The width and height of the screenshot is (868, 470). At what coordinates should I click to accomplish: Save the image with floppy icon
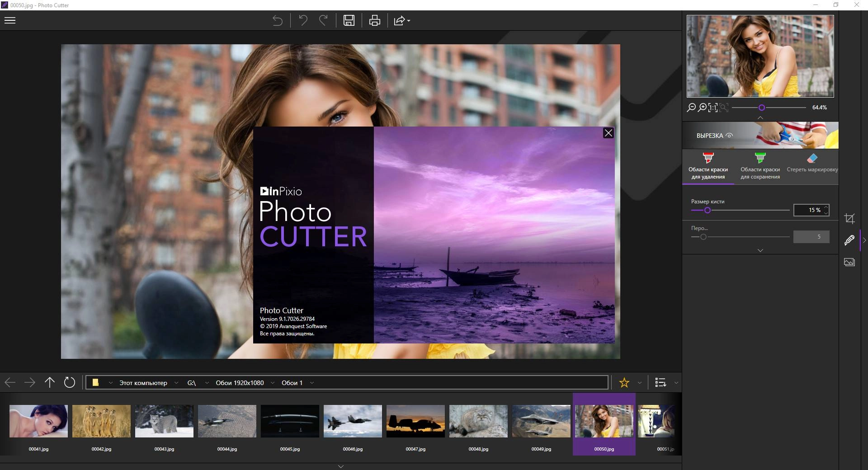349,20
